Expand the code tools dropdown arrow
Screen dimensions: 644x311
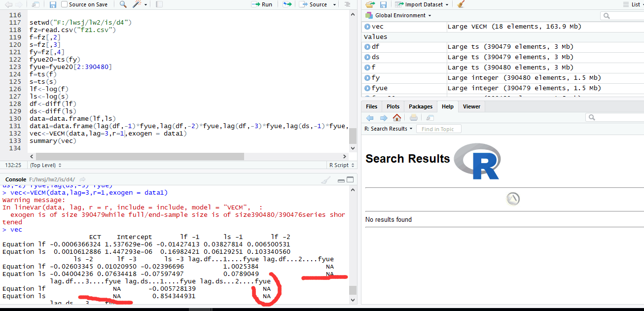[145, 4]
